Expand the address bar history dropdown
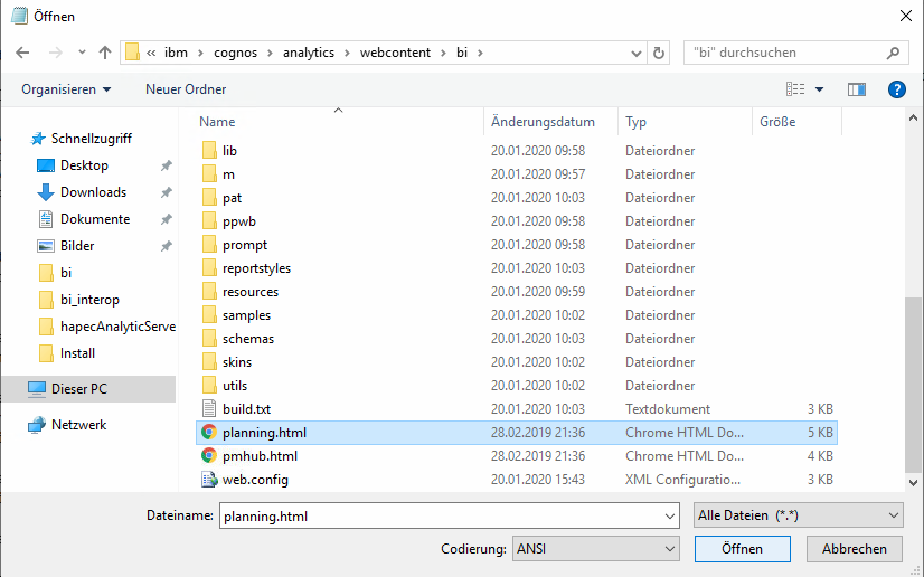The image size is (924, 577). point(636,53)
